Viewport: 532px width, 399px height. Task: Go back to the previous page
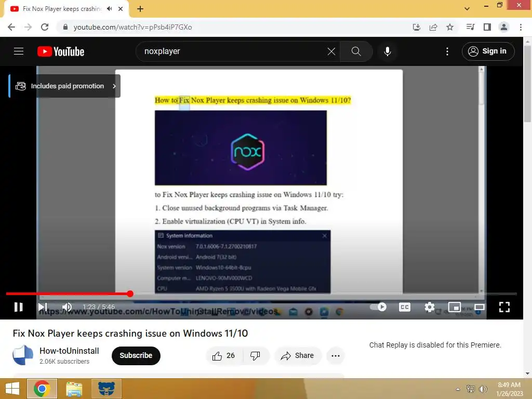point(11,27)
